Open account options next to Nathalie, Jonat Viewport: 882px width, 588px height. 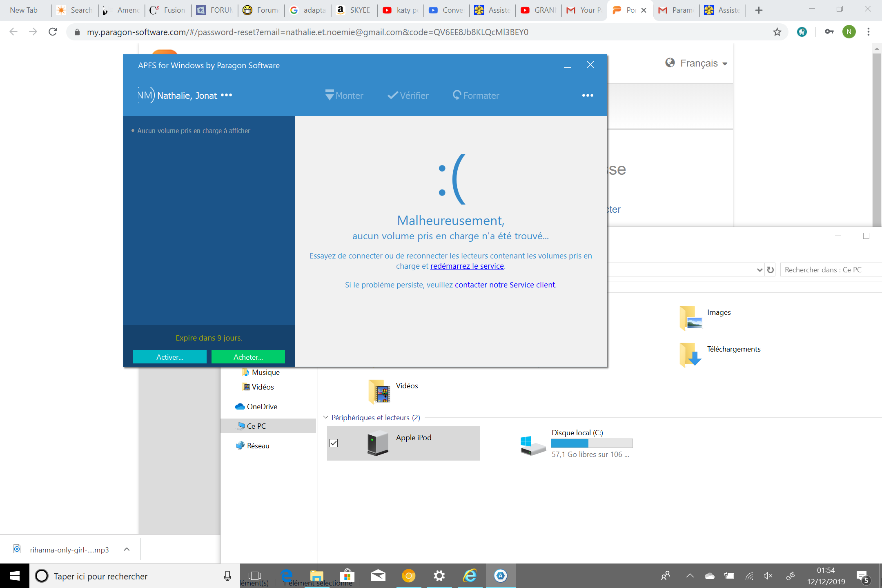[226, 95]
